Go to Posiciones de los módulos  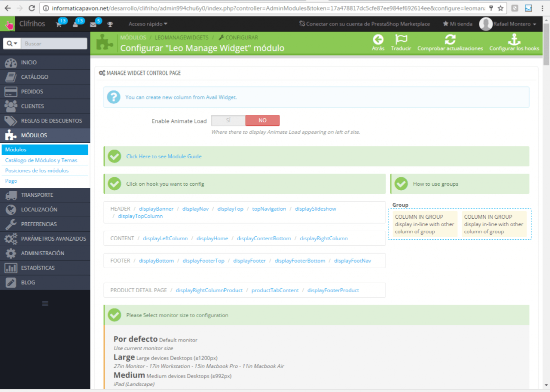click(37, 171)
